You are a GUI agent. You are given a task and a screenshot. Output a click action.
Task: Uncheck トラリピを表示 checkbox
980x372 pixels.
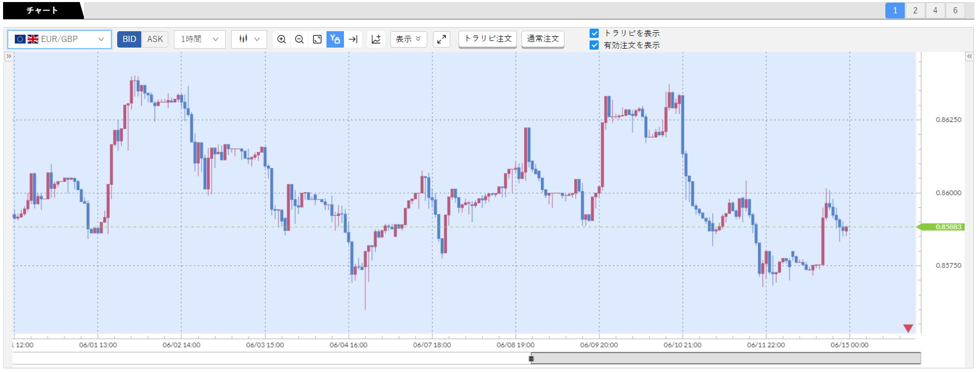point(594,33)
